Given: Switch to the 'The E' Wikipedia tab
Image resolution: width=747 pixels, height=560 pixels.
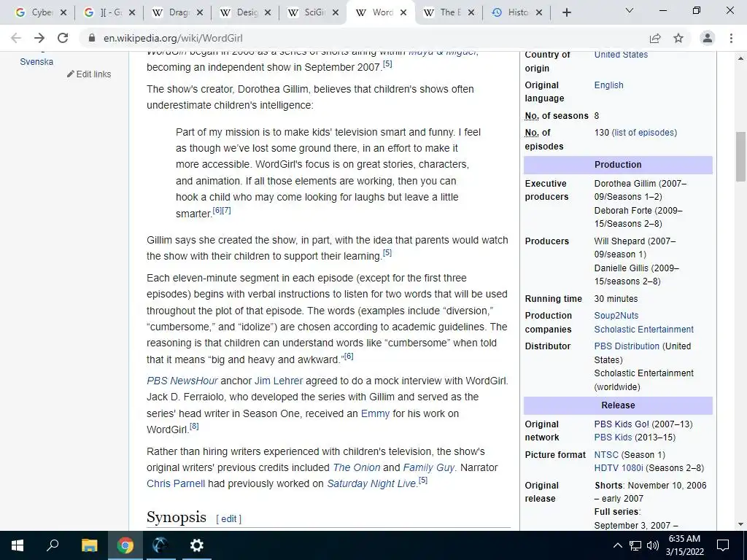Looking at the screenshot, I should point(444,13).
